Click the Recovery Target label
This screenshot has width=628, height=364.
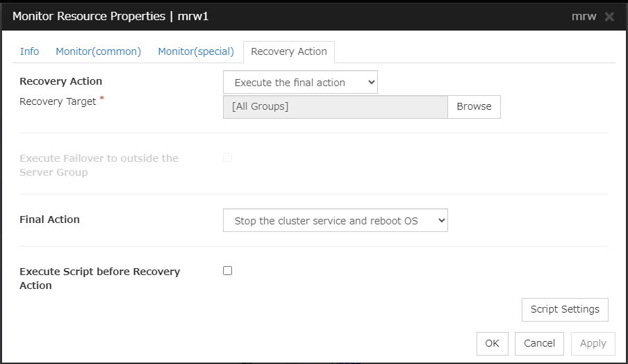pyautogui.click(x=58, y=101)
